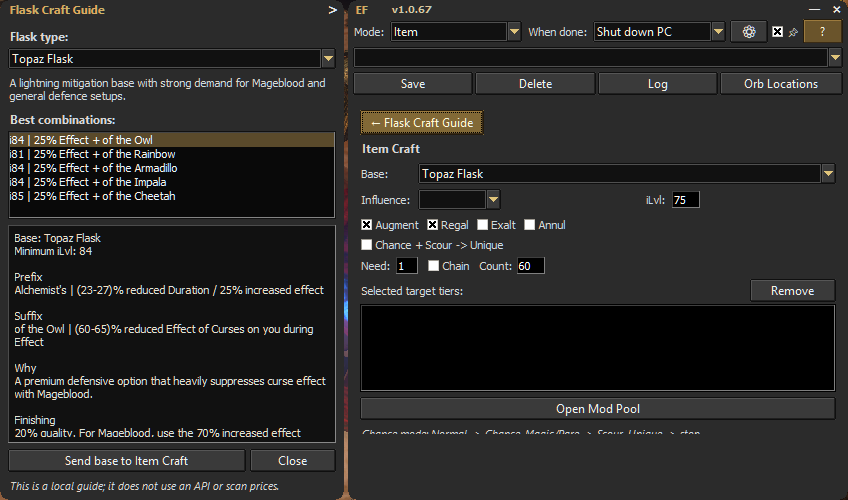Open the Base dropdown arrow
Screen dimensions: 848x500
pos(828,174)
